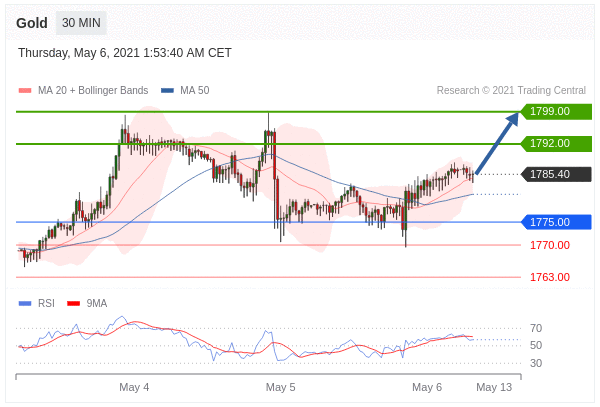Click the RSI 30 axis value

click(x=536, y=363)
